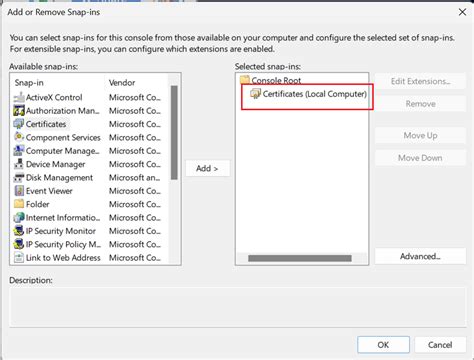Click vendor cell beside IP Security Monitor

point(135,231)
